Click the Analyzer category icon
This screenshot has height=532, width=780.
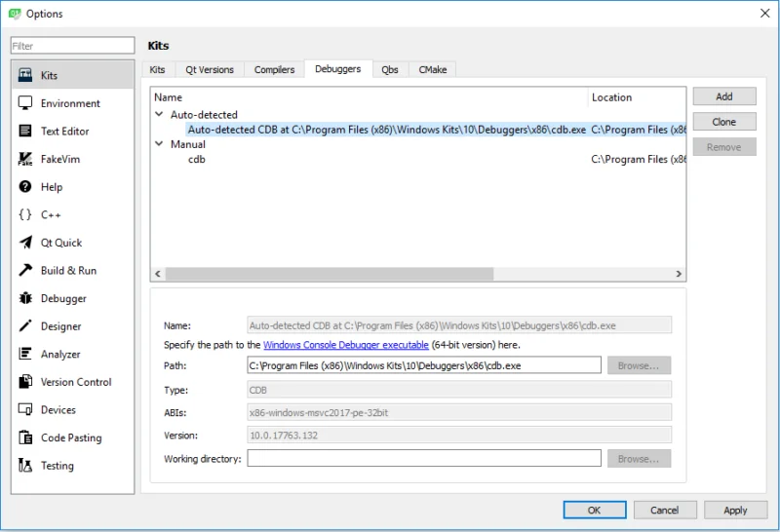point(25,354)
